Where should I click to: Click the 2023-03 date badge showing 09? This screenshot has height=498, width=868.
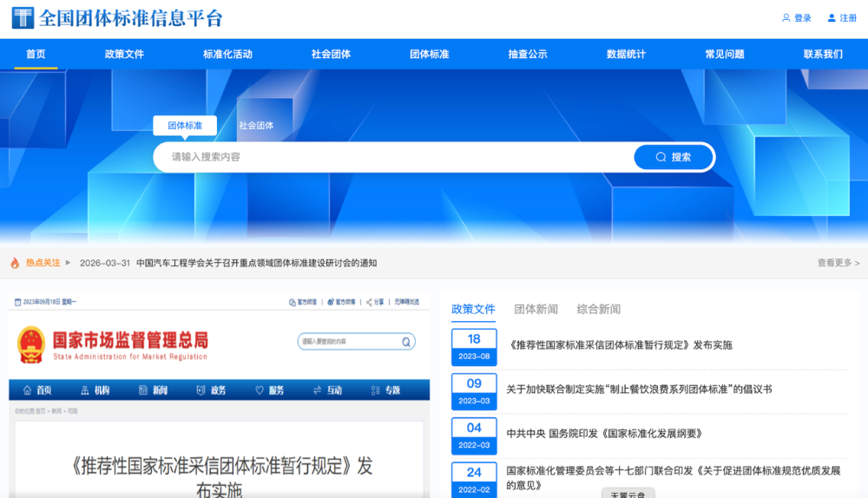[474, 391]
